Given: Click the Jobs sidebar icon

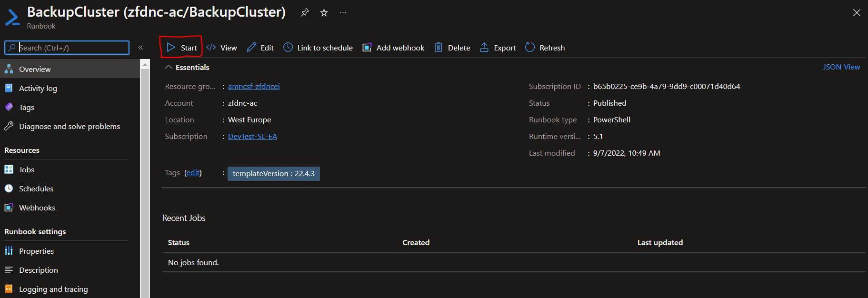Looking at the screenshot, I should click(x=9, y=169).
